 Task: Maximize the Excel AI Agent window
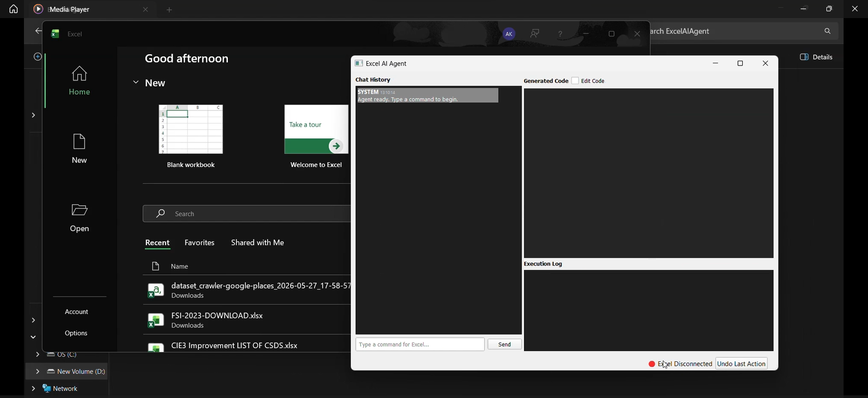point(741,64)
